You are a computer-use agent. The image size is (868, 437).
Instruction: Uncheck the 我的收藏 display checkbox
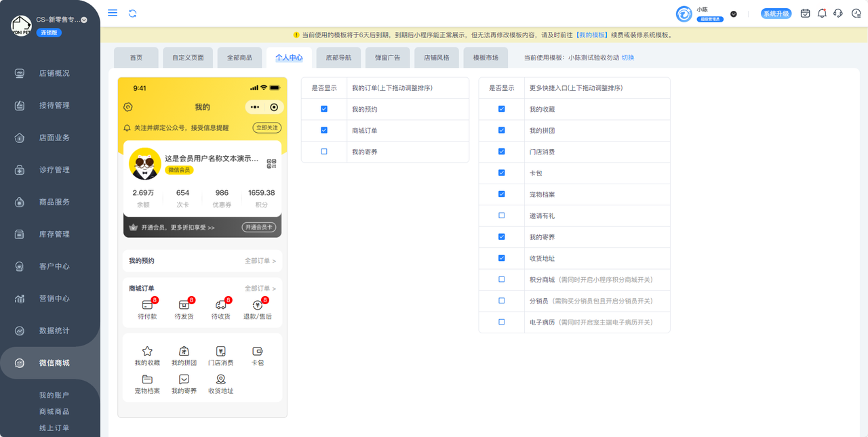[x=502, y=109]
